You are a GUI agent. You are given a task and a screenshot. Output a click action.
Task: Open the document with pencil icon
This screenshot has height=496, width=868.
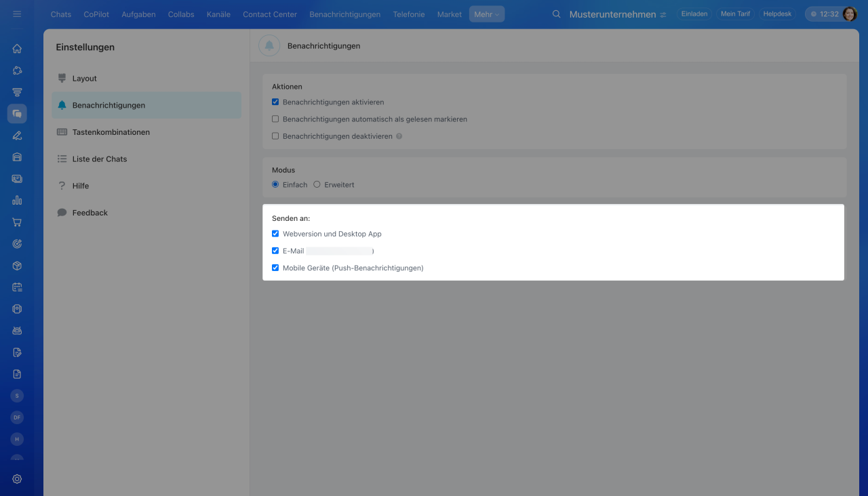pos(17,352)
